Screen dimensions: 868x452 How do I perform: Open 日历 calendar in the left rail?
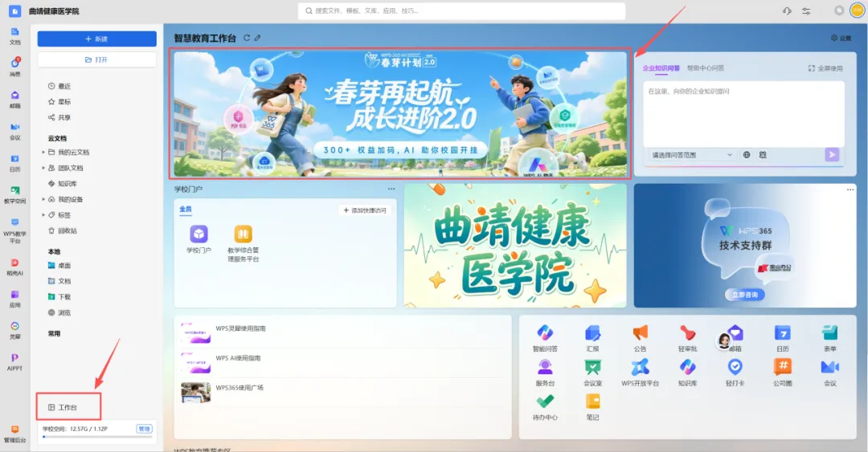point(15,163)
